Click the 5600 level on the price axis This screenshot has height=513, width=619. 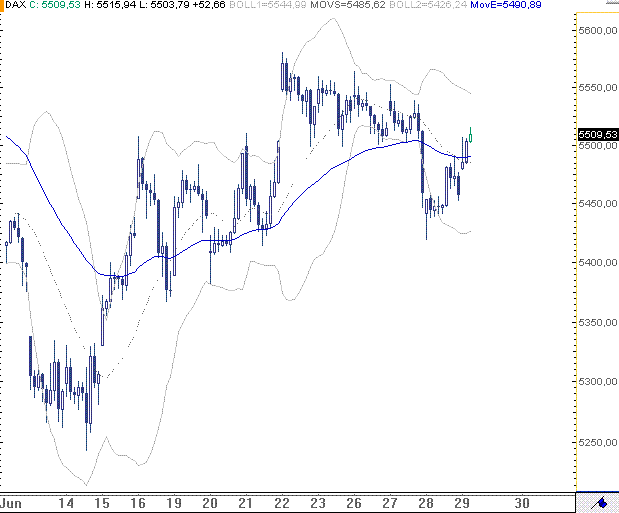pyautogui.click(x=595, y=31)
